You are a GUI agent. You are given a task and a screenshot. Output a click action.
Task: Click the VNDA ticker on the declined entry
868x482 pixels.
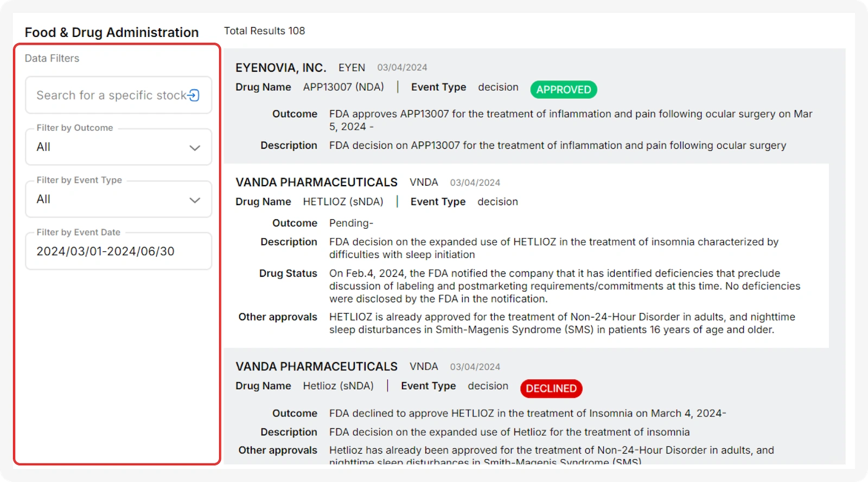[423, 367]
